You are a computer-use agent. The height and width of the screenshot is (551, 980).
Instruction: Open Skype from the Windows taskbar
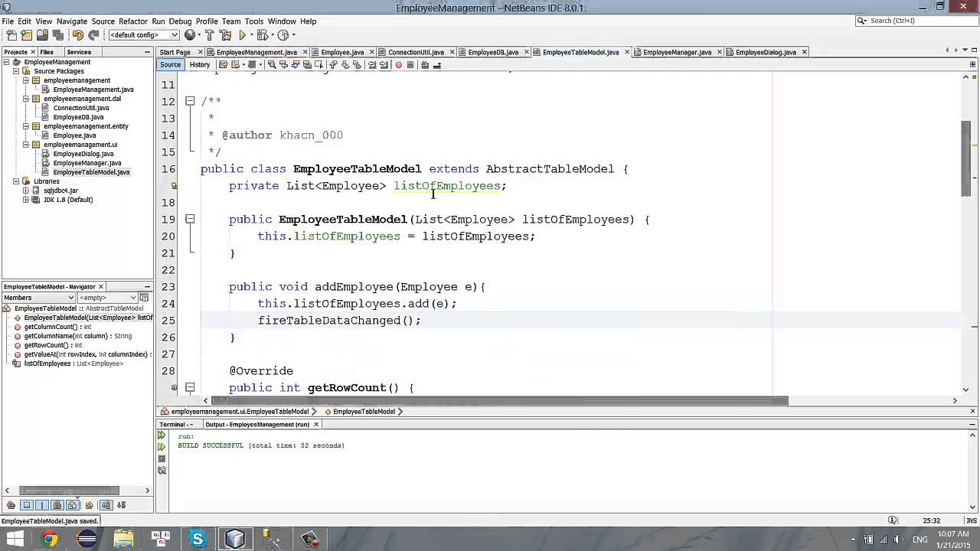point(198,539)
